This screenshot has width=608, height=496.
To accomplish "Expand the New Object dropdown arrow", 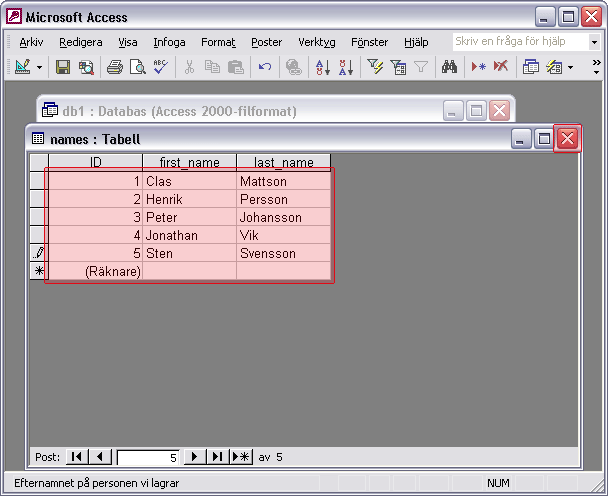I will 571,67.
